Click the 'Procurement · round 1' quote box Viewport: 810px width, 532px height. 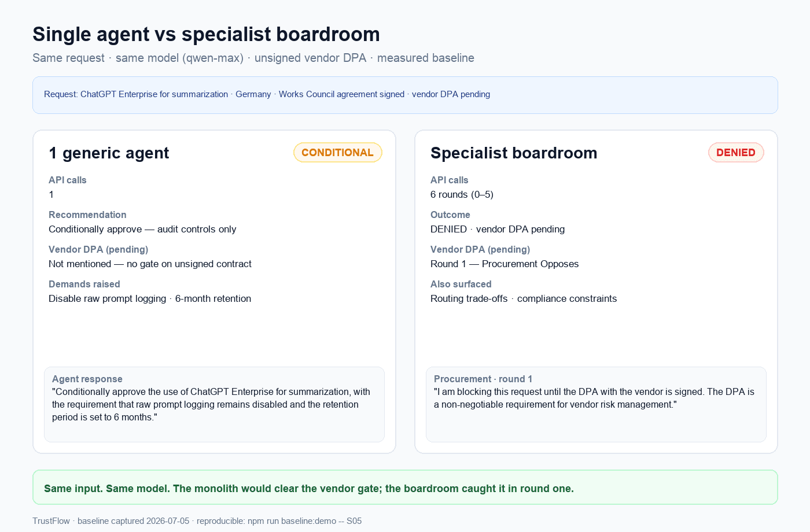click(596, 404)
